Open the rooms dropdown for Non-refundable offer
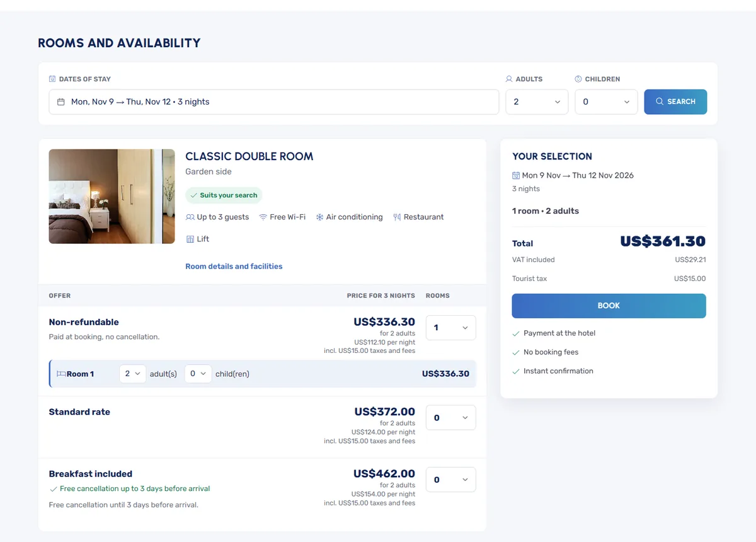Viewport: 756px width, 542px height. click(451, 328)
